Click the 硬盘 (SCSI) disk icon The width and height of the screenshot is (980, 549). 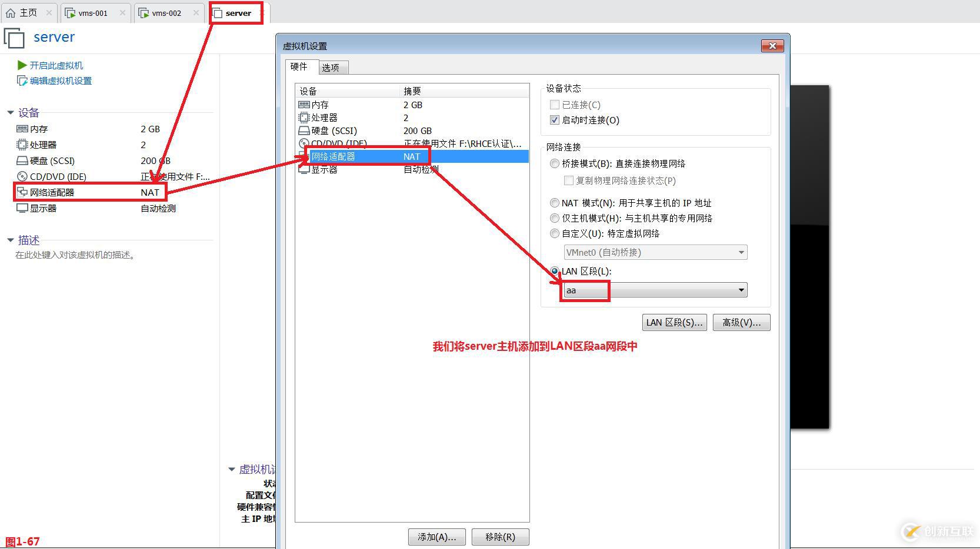(x=21, y=160)
